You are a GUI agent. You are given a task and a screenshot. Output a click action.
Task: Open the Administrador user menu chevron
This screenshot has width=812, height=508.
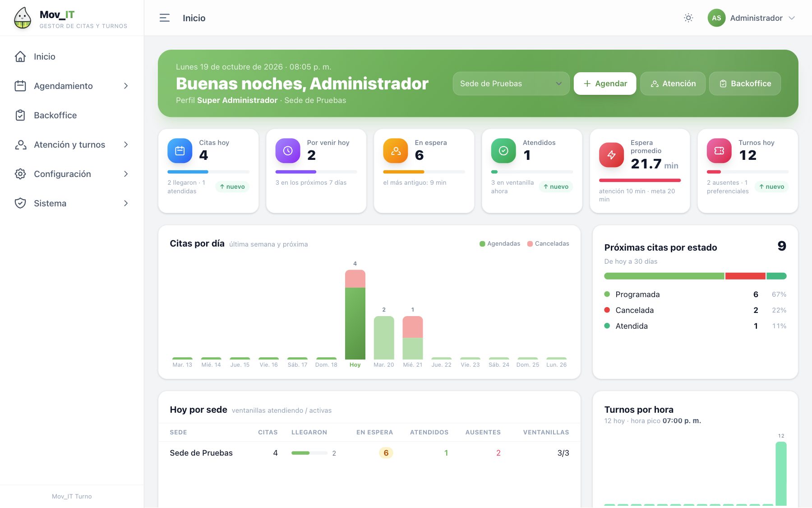coord(792,18)
